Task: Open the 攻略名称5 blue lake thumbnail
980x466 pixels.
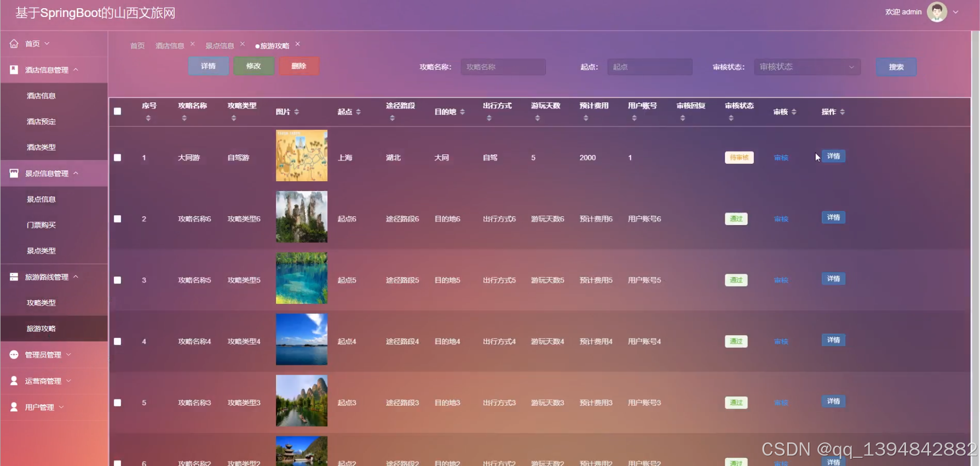Action: pyautogui.click(x=302, y=278)
